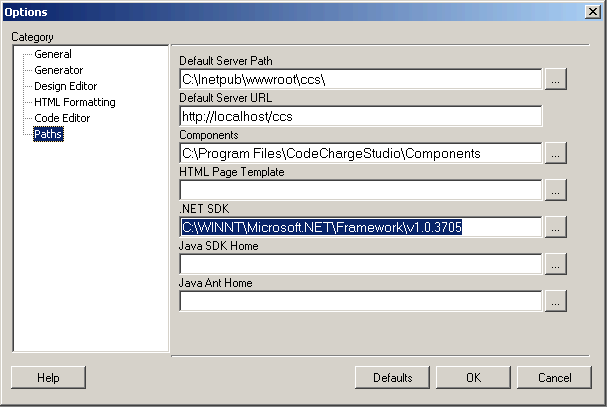Browse for Java SDK Home folder
Viewport: 607px width, 407px height.
[557, 264]
